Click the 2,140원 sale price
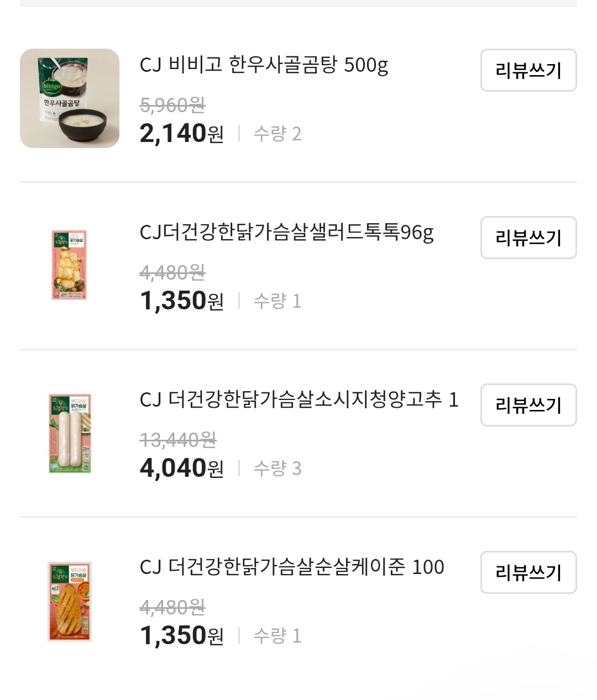 [x=181, y=134]
